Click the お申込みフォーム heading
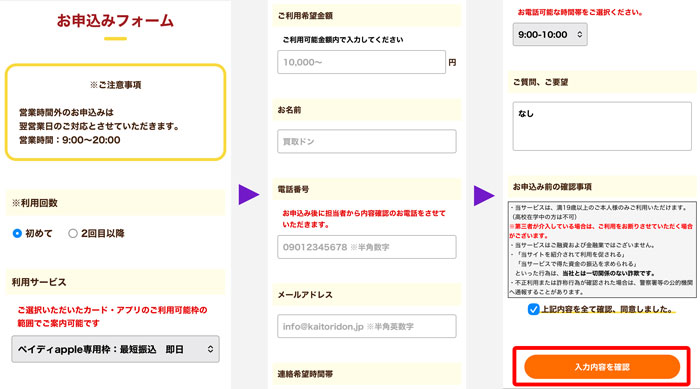 pos(115,21)
